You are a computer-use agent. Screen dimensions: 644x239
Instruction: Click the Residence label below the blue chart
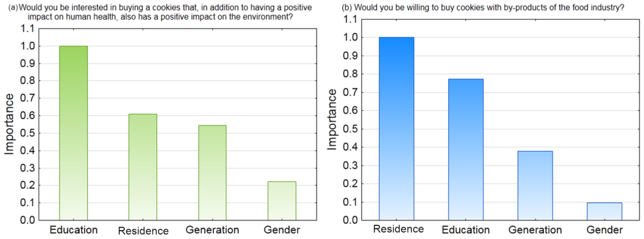398,229
